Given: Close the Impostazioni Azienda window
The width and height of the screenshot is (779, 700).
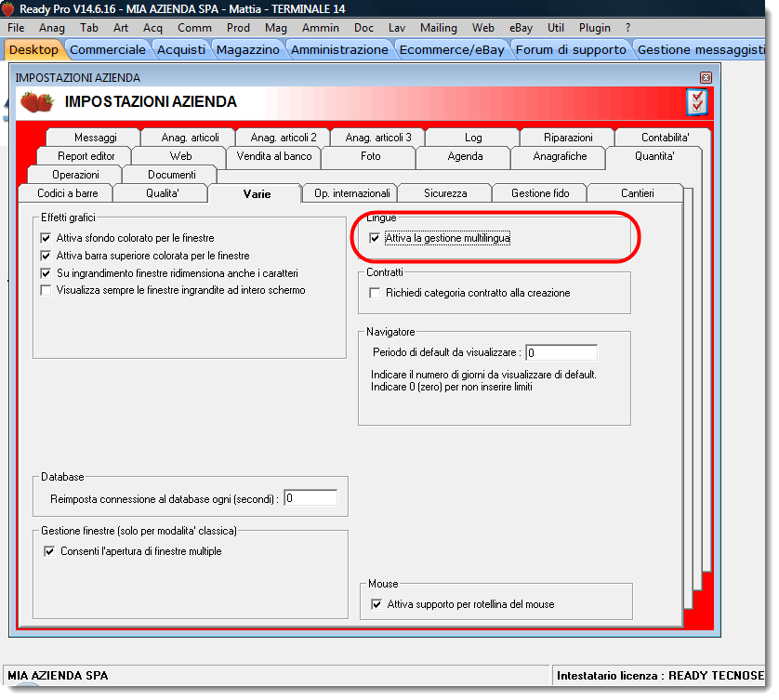Looking at the screenshot, I should pos(706,77).
